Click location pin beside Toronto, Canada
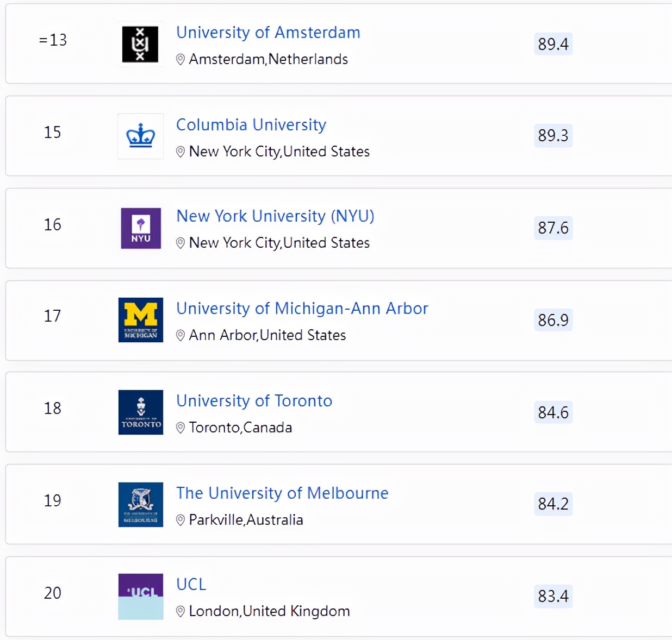The height and width of the screenshot is (640, 672). click(181, 428)
